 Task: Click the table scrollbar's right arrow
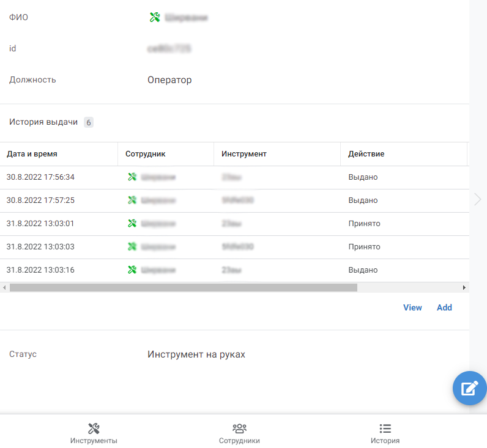click(464, 288)
